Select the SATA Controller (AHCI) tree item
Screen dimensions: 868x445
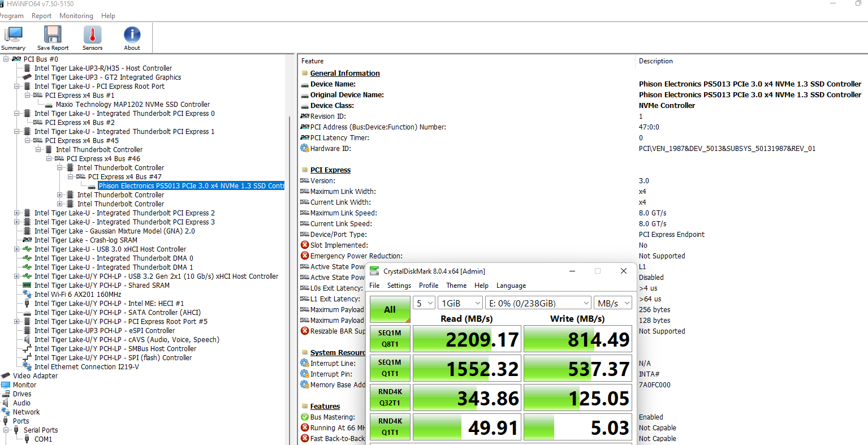[118, 312]
